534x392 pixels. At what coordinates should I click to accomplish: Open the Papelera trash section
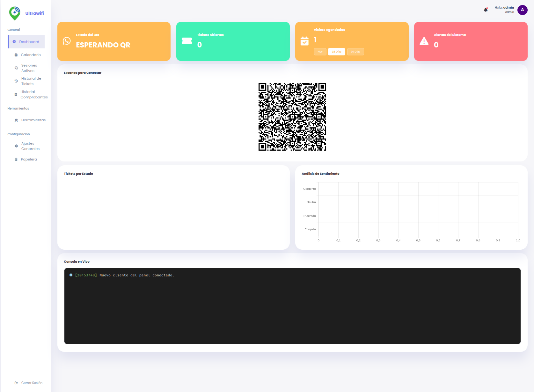click(x=29, y=159)
